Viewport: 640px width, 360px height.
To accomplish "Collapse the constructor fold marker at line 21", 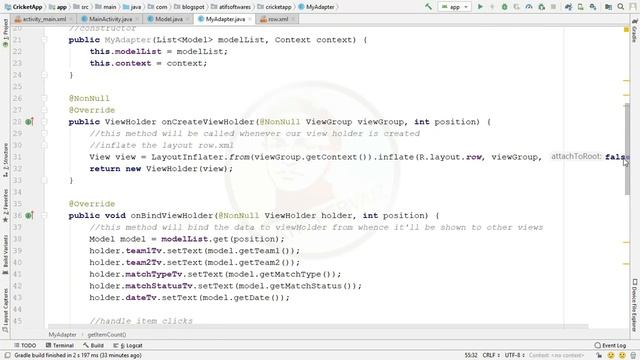I will 44,40.
